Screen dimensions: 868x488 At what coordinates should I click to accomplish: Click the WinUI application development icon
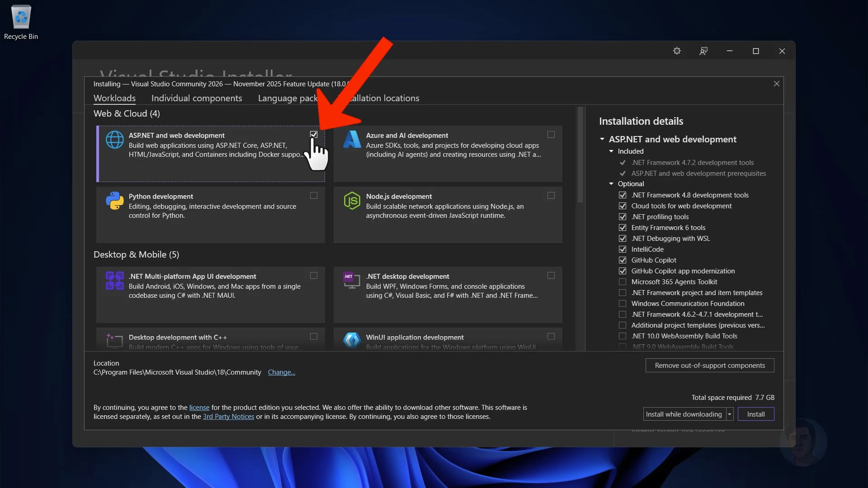tap(352, 340)
